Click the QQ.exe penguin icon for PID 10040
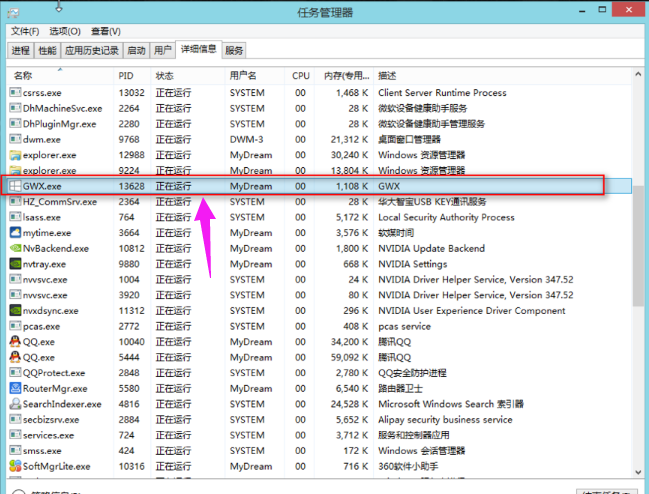Image resolution: width=649 pixels, height=494 pixels. pos(15,342)
